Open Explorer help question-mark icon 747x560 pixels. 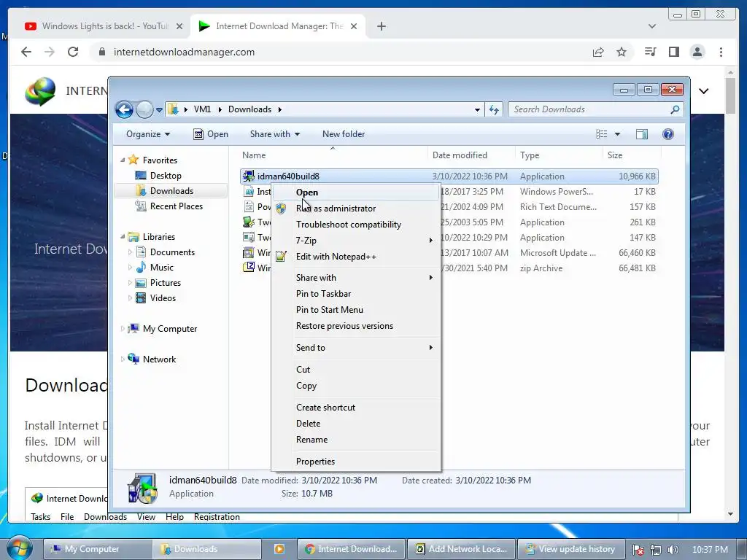click(668, 134)
